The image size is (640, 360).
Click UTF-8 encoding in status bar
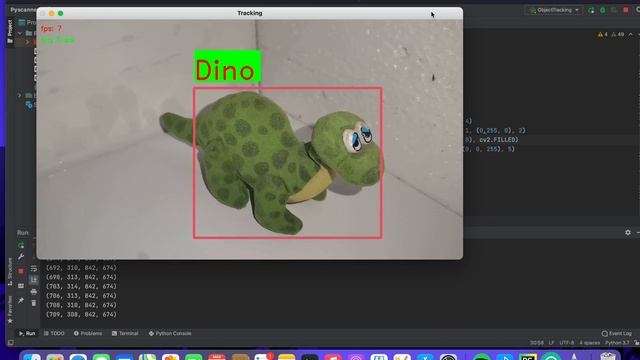click(567, 343)
